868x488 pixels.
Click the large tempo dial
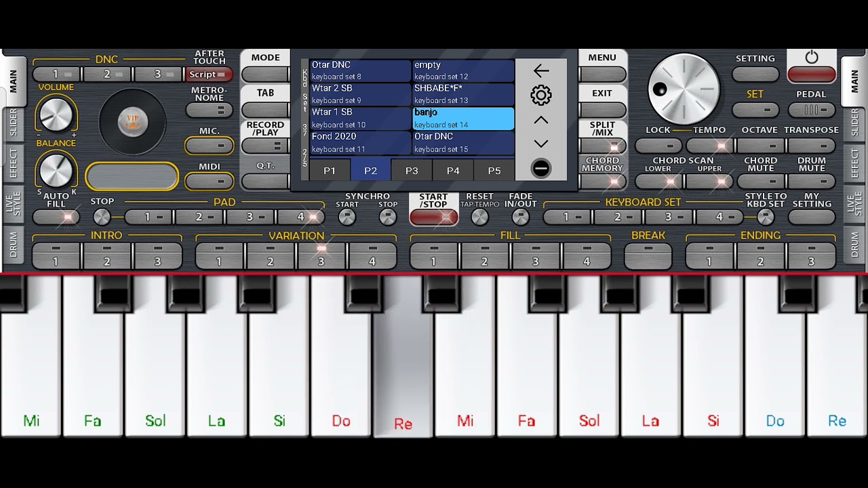[684, 89]
